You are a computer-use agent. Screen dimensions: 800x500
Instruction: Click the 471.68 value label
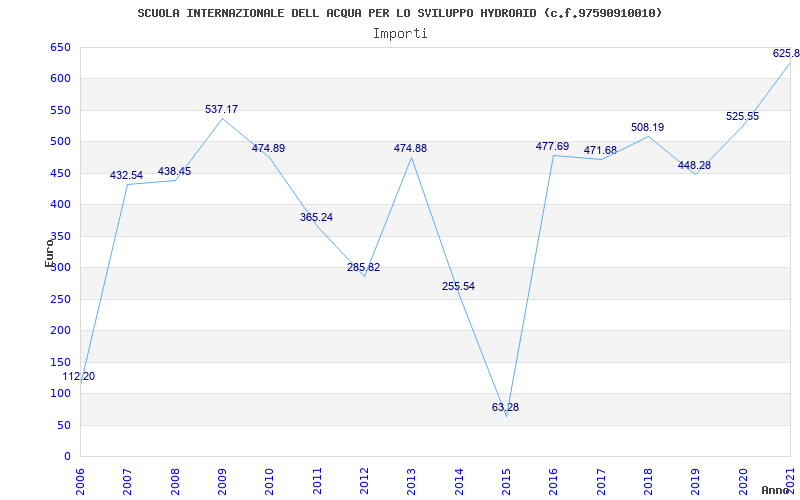[x=601, y=151]
